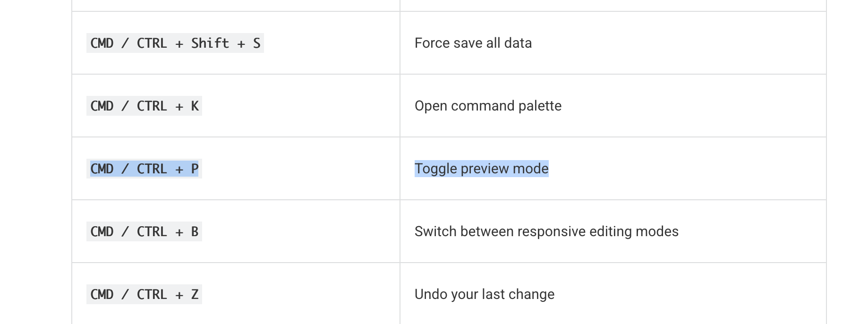
Task: Click the "Undo your last change" description
Action: 484,295
